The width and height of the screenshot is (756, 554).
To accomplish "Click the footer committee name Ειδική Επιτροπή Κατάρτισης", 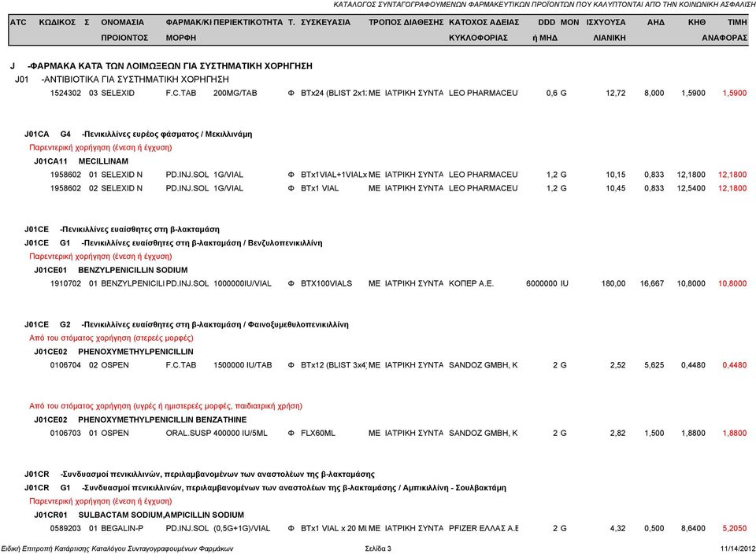I will pos(117,548).
